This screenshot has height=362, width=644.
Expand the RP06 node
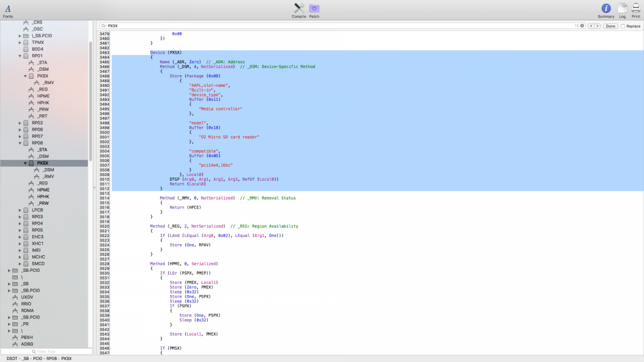pyautogui.click(x=20, y=130)
